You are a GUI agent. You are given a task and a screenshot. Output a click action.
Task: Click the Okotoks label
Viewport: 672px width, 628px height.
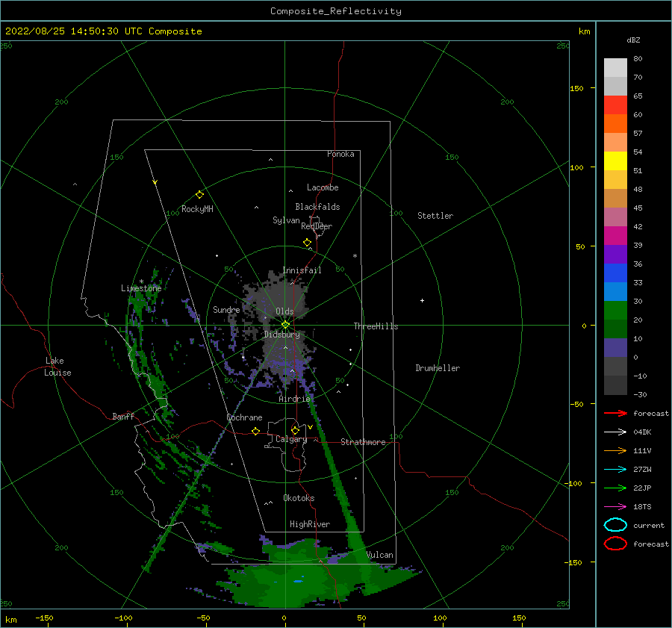point(299,498)
